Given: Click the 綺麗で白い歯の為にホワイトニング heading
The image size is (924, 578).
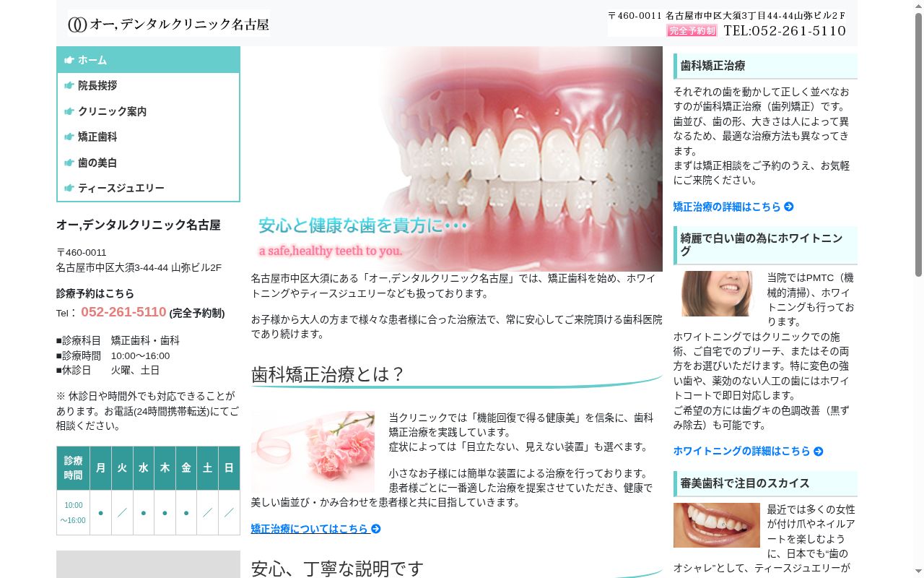Looking at the screenshot, I should (x=765, y=245).
